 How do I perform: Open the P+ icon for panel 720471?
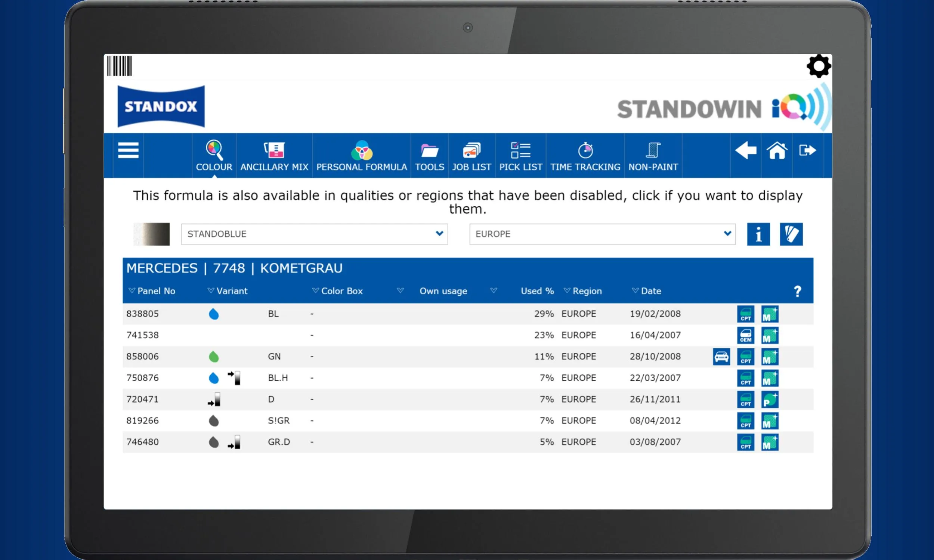pos(770,399)
